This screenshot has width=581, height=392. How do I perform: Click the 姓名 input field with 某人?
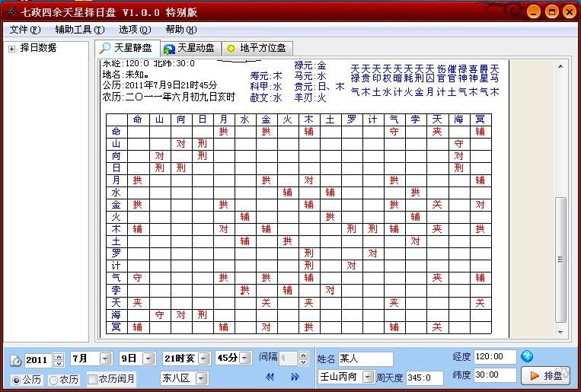click(x=365, y=359)
